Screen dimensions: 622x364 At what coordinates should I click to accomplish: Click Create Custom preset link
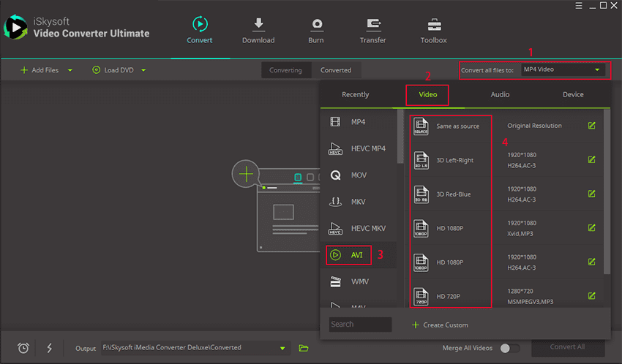pos(440,325)
